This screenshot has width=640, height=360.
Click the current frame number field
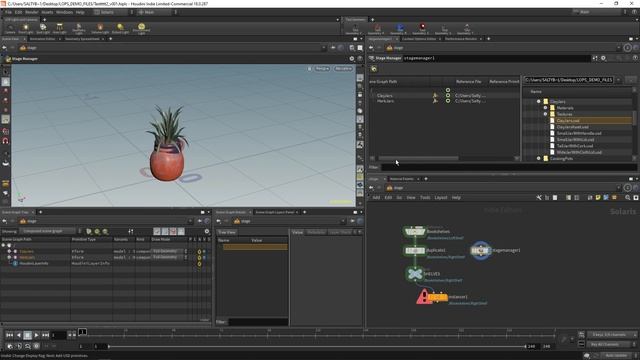[x=59, y=335]
